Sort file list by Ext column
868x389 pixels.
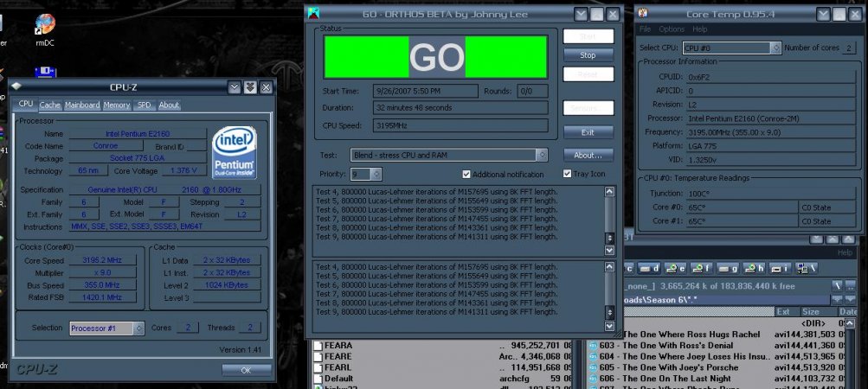click(x=786, y=312)
